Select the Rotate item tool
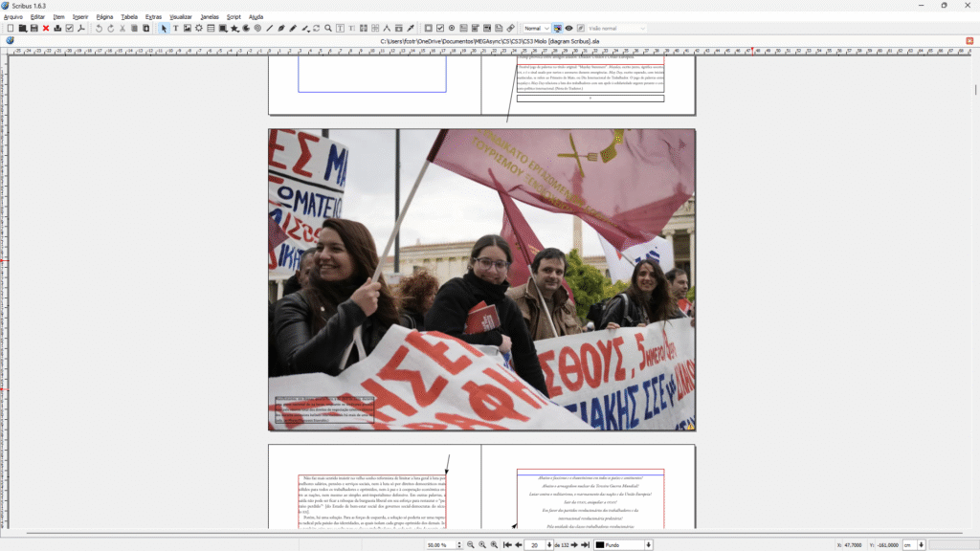Screen dimensions: 980x551 [x=316, y=29]
